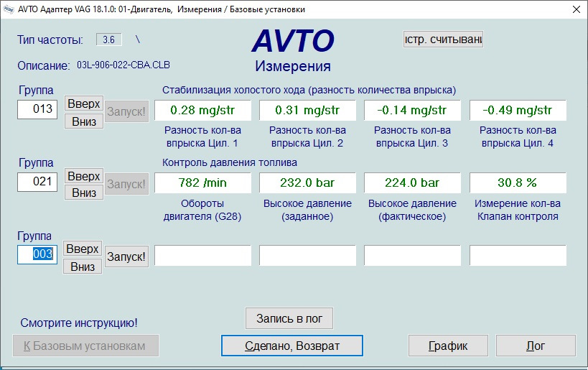Click the Сделано, Возврат button
The image size is (588, 370).
pos(292,346)
